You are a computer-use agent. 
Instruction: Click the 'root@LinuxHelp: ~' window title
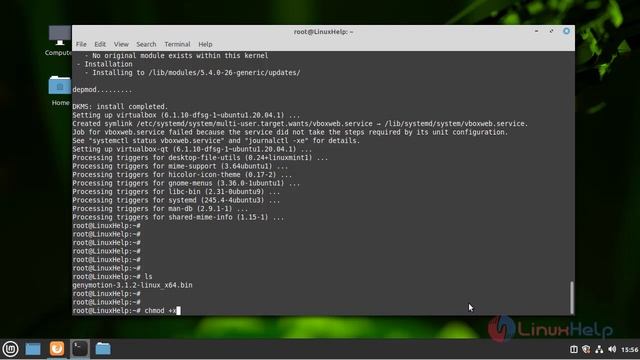coord(323,31)
